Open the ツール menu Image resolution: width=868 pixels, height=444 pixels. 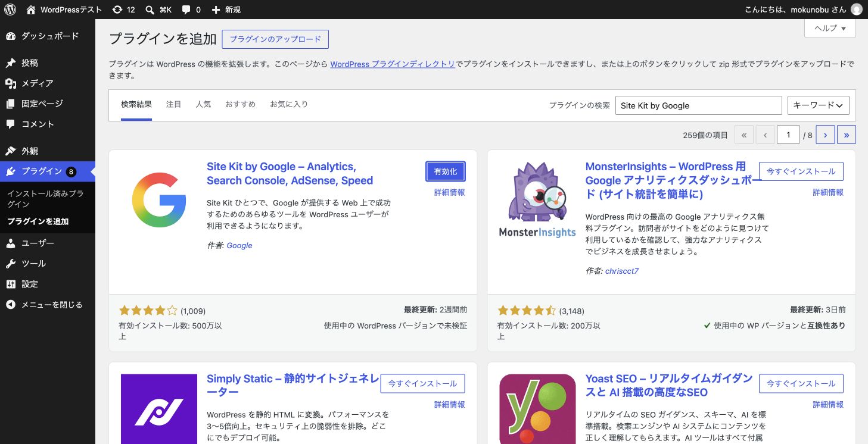48,264
